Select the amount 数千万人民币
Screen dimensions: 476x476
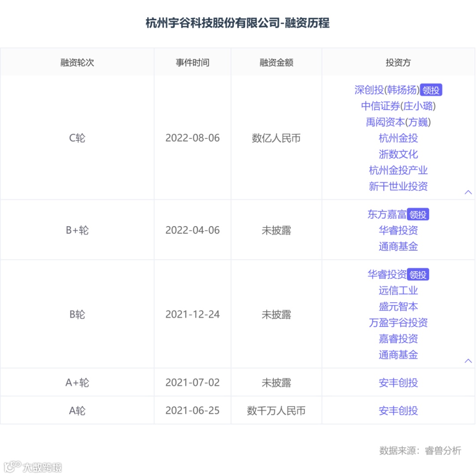click(x=276, y=411)
